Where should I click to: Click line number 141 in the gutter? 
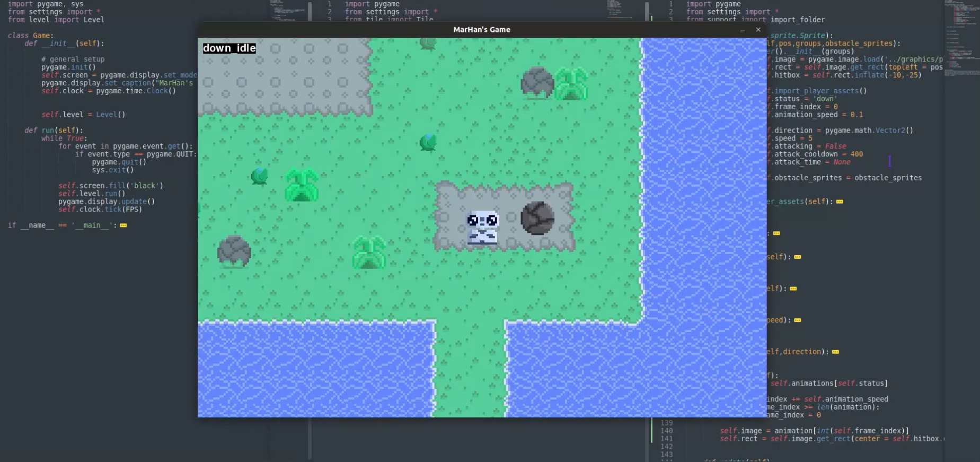666,439
